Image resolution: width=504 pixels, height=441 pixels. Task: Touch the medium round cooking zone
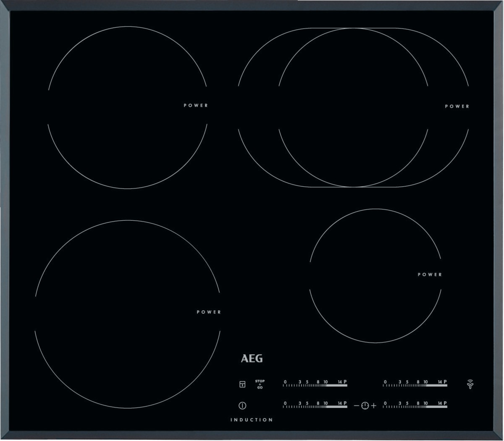click(x=128, y=107)
